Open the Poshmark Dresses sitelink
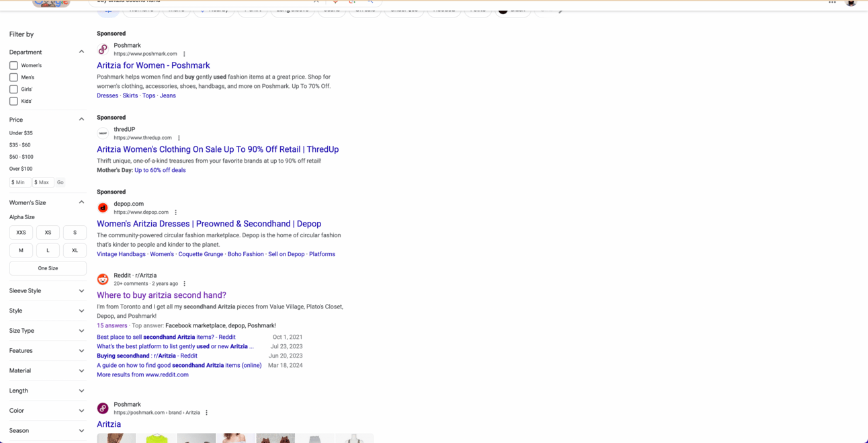868x443 pixels. (107, 95)
